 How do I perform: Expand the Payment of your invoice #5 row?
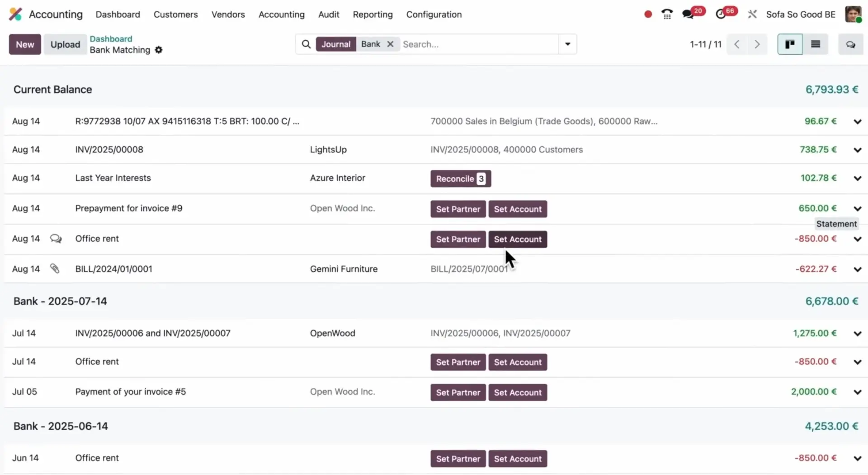pos(857,392)
